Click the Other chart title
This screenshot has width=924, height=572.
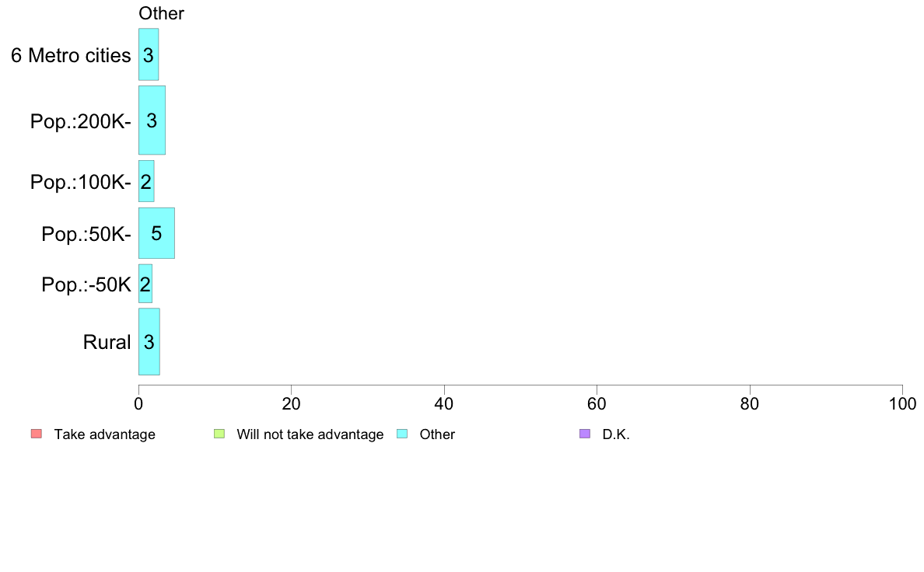pyautogui.click(x=162, y=13)
